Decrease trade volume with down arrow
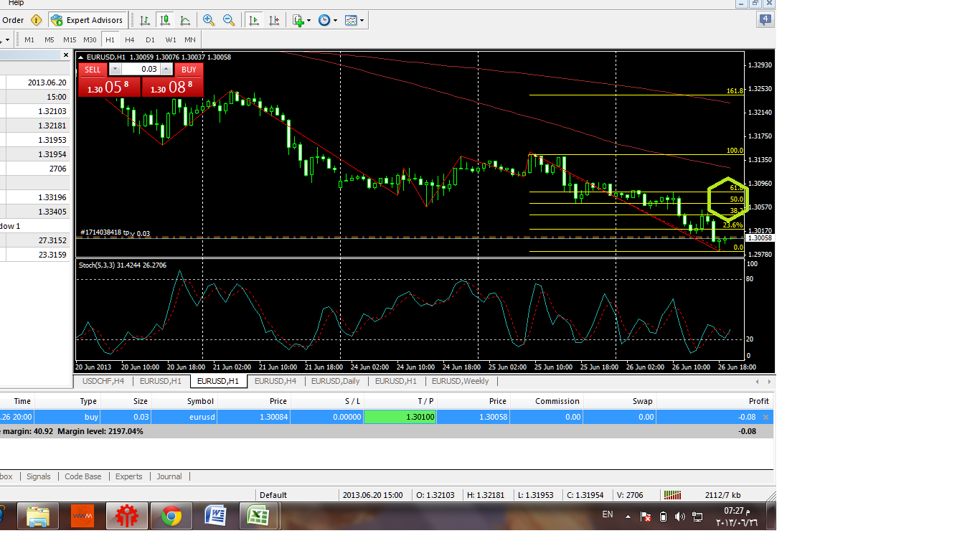Viewport: 980px width, 551px height. (x=115, y=69)
